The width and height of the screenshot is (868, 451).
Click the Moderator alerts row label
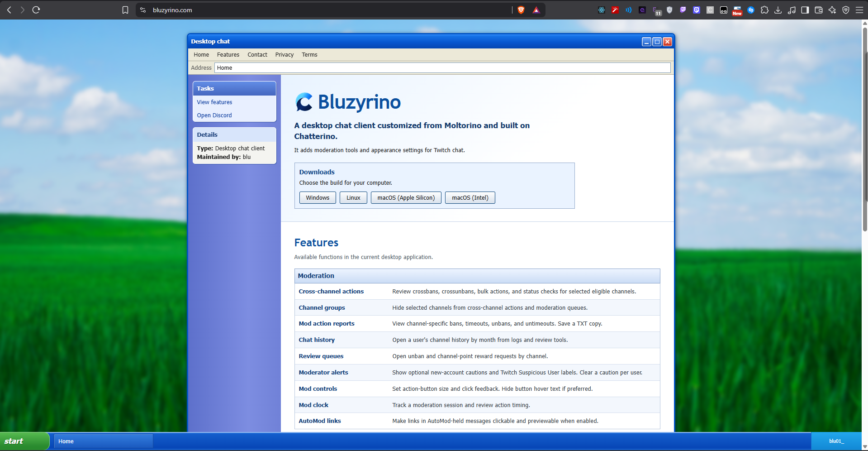tap(323, 373)
